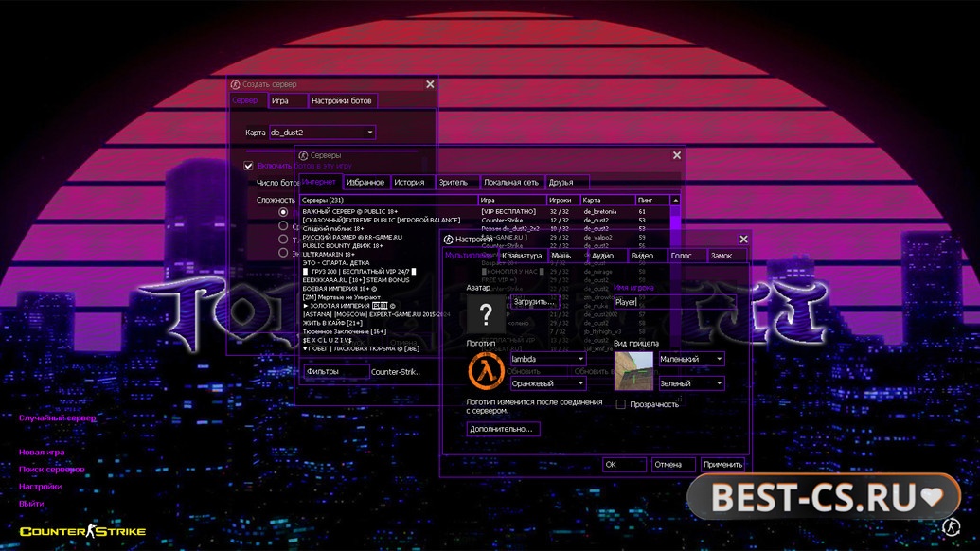Sort servers by the Карта column header
The width and height of the screenshot is (980, 551).
[x=608, y=201]
